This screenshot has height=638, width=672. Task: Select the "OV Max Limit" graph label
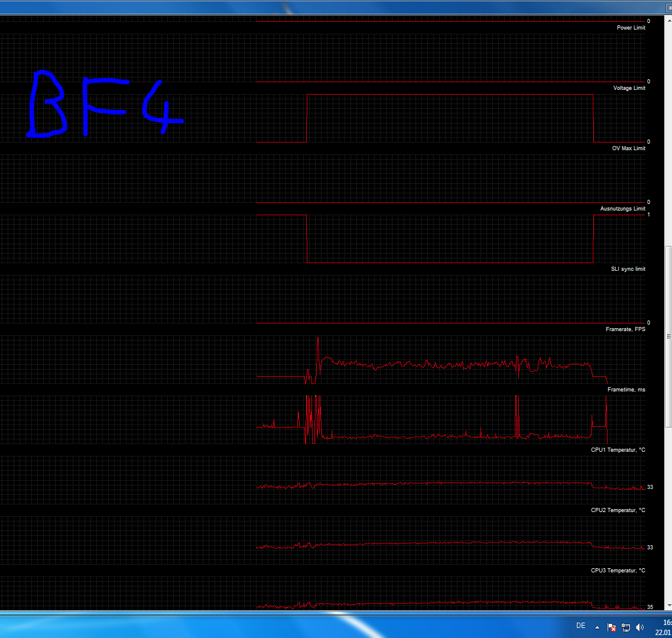[x=628, y=148]
